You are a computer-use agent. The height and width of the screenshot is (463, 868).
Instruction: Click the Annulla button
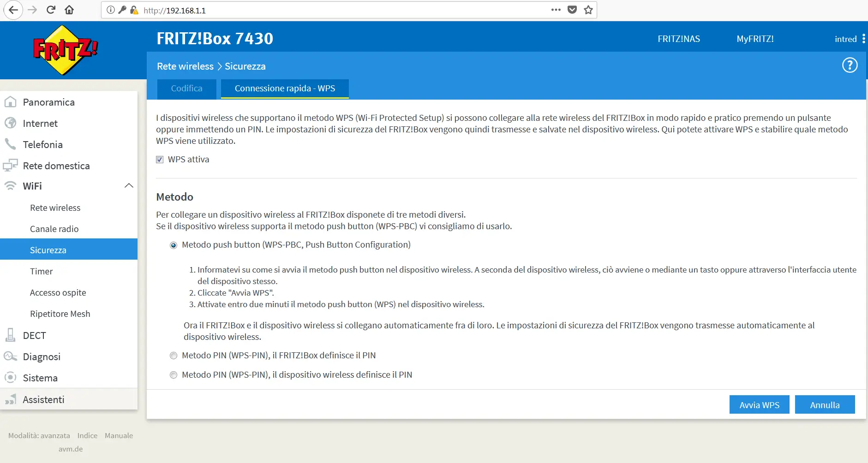tap(825, 404)
